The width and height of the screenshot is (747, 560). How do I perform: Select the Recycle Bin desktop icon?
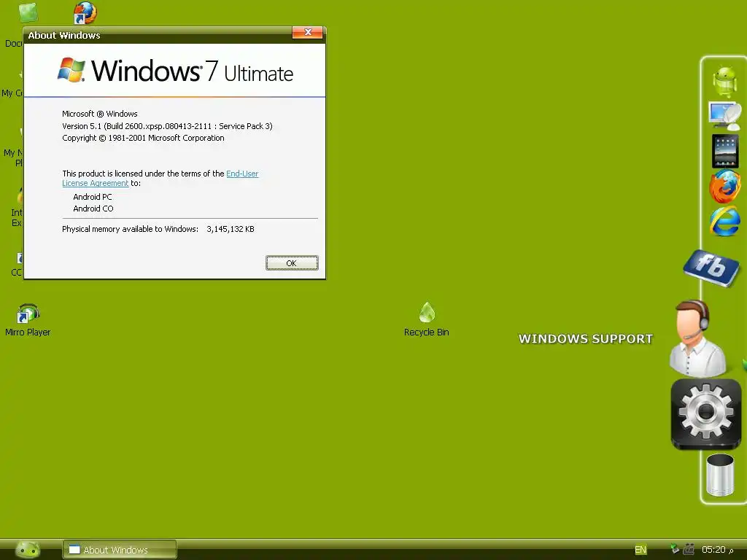tap(426, 319)
